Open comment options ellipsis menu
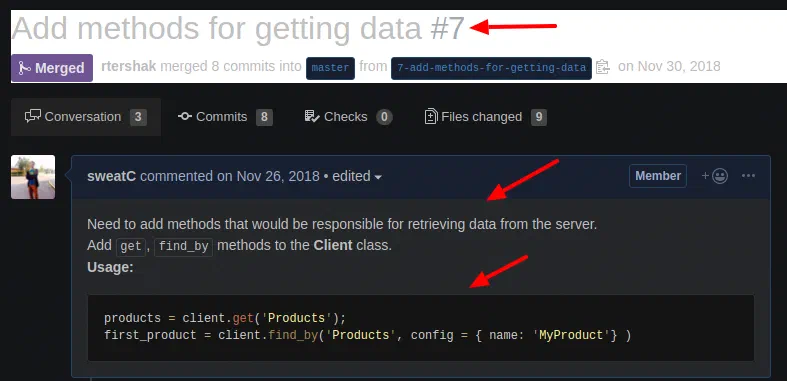 coord(748,176)
